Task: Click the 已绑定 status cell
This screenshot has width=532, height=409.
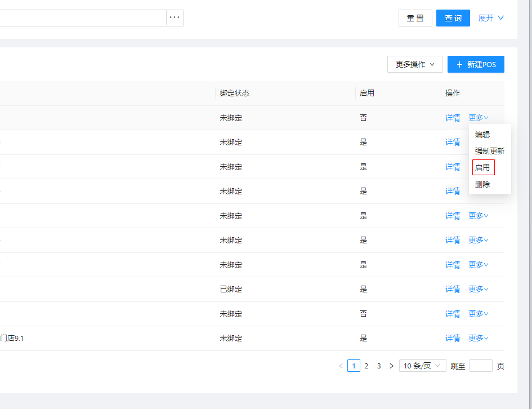Action: 231,289
